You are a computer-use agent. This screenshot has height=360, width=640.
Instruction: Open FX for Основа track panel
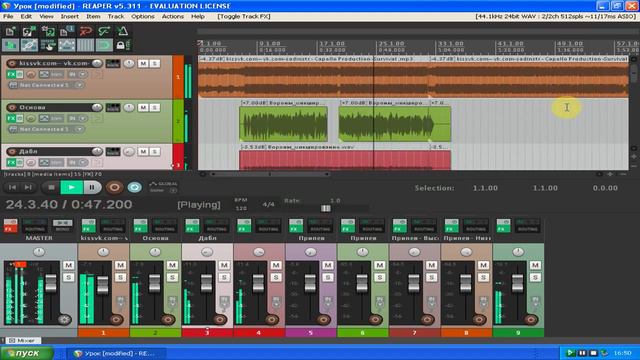11,118
